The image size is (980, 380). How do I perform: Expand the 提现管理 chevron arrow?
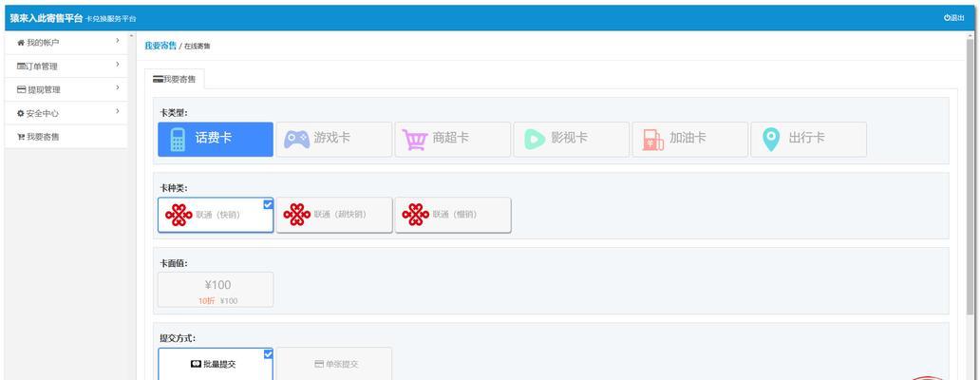click(118, 88)
